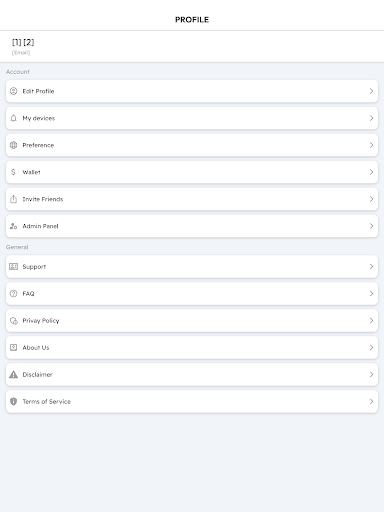
Task: Open the Terms of Service page
Action: click(192, 401)
